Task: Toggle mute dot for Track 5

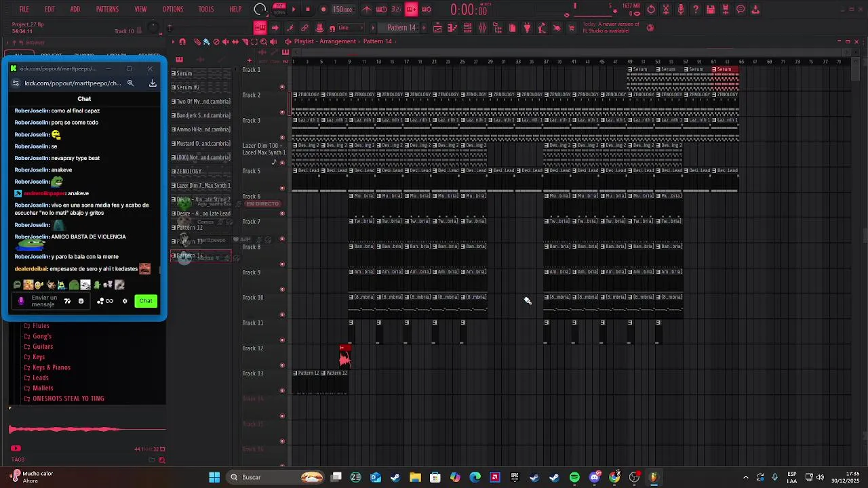Action: click(x=282, y=188)
